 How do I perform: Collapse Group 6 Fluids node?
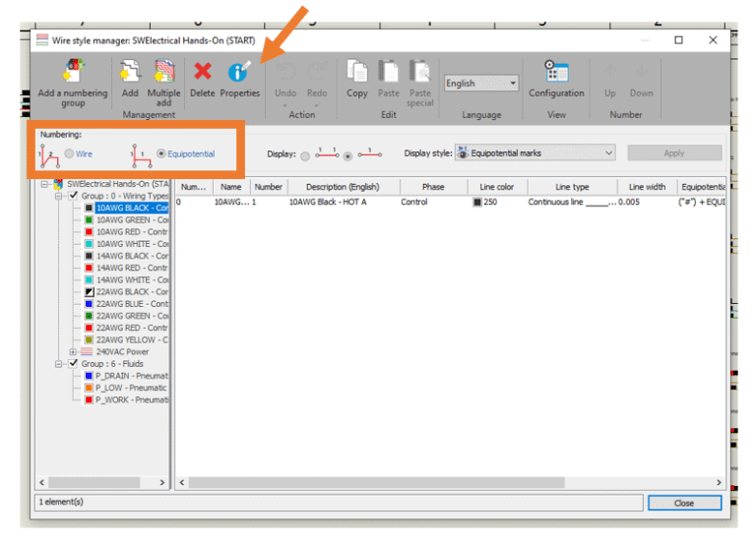point(59,364)
